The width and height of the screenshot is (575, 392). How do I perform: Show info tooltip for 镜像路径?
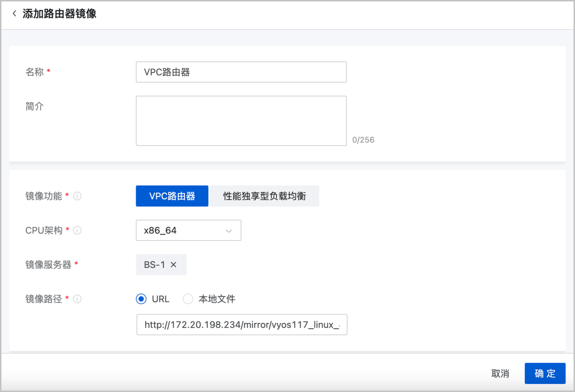[77, 299]
